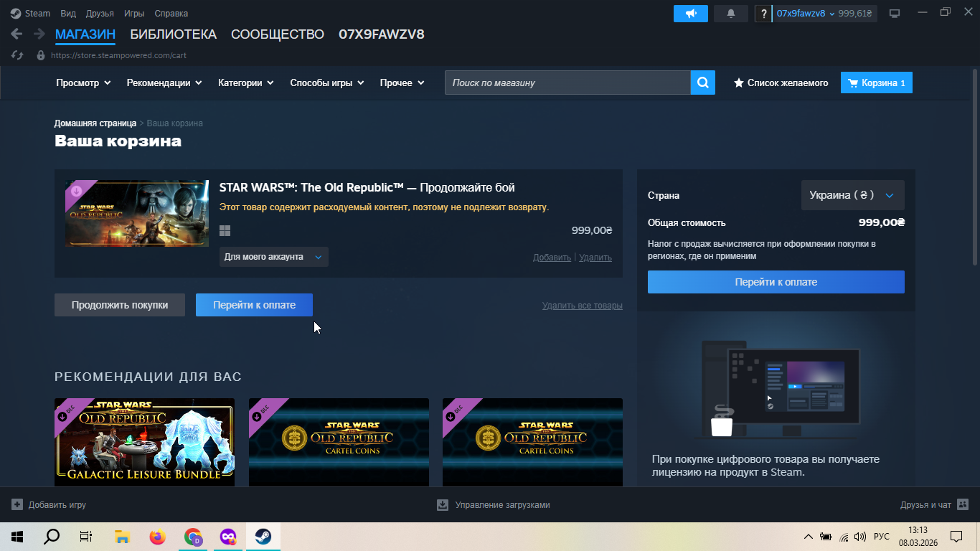Open the Old Republic cart item image
This screenshot has height=551, width=980.
coord(137,214)
